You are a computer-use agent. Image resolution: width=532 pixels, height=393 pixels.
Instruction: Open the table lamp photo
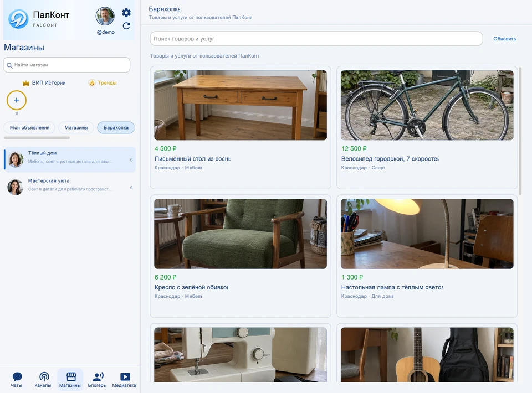pyautogui.click(x=427, y=234)
